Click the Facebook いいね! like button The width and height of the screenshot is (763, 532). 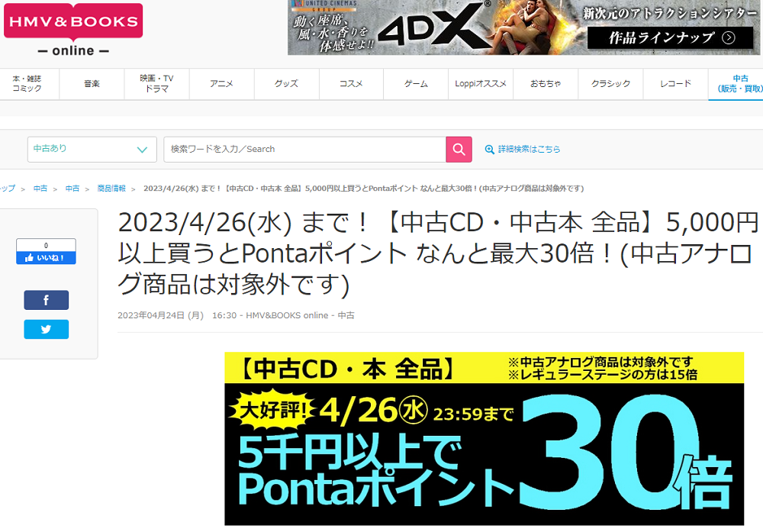click(47, 257)
